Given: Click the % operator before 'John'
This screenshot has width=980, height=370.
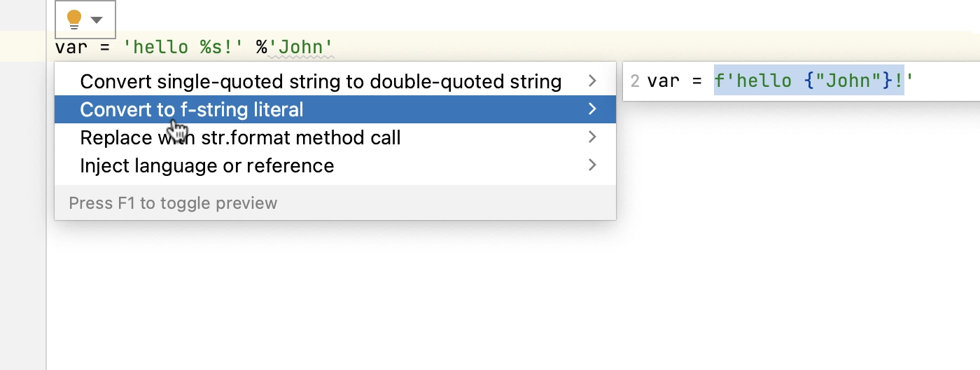Looking at the screenshot, I should click(261, 47).
